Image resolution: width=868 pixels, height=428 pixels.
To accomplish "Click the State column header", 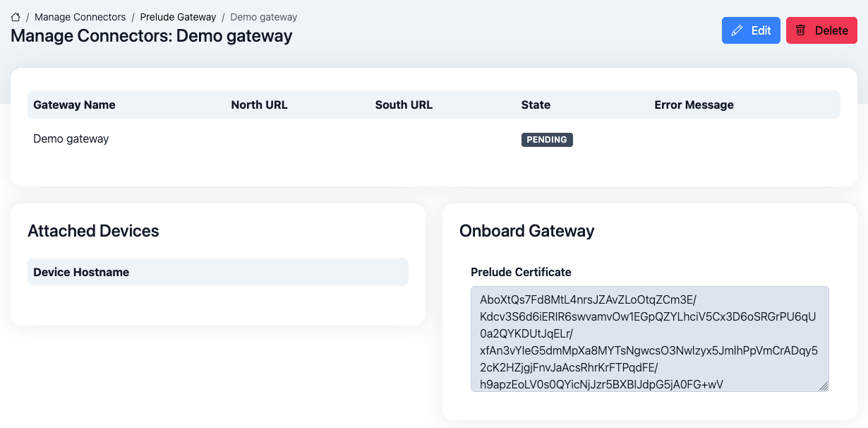I will coord(536,105).
